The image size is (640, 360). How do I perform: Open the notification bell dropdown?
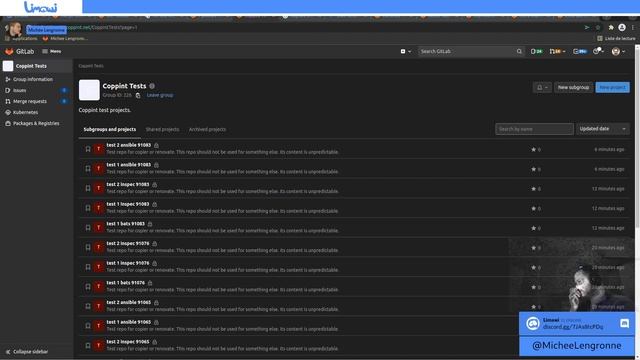point(542,87)
